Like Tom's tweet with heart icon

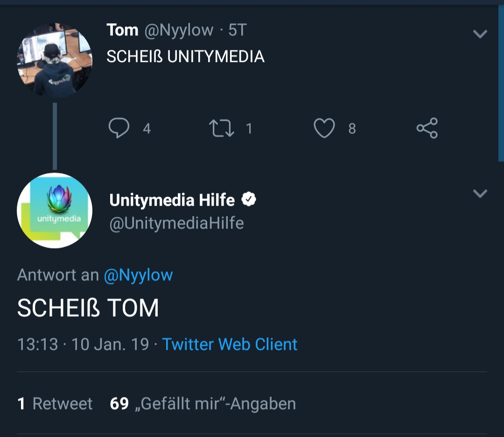point(324,128)
